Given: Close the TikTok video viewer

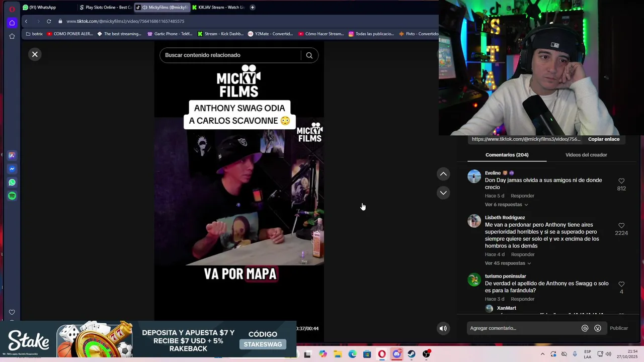Looking at the screenshot, I should coord(35,54).
